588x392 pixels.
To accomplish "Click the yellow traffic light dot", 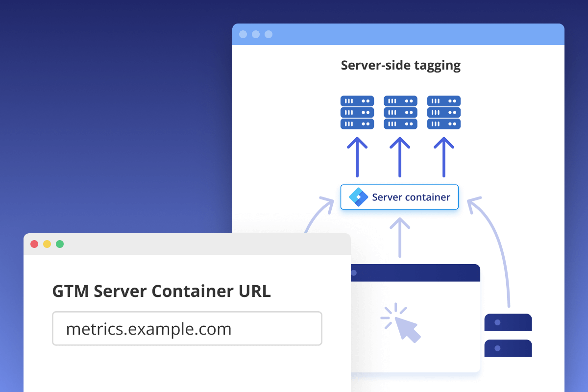I will pos(47,244).
